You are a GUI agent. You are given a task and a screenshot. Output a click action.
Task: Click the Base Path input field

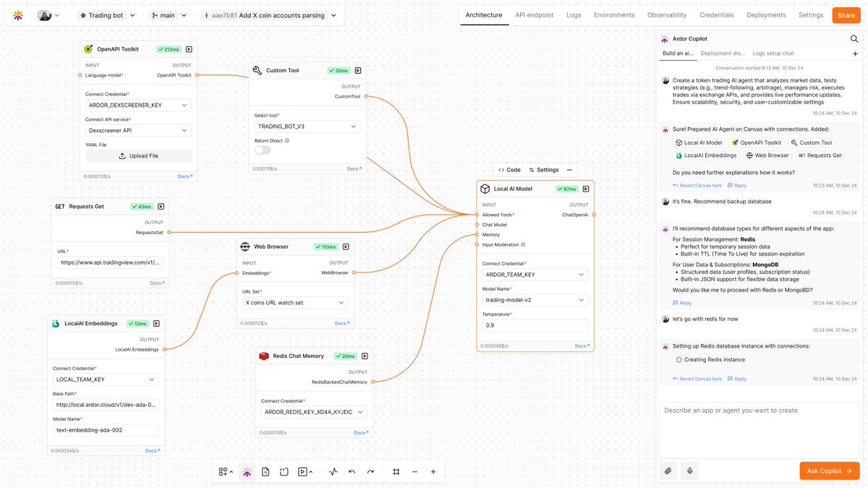tap(106, 405)
